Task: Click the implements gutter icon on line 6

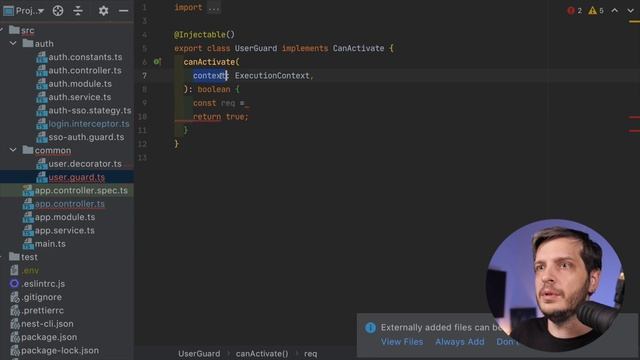Action: (x=157, y=62)
